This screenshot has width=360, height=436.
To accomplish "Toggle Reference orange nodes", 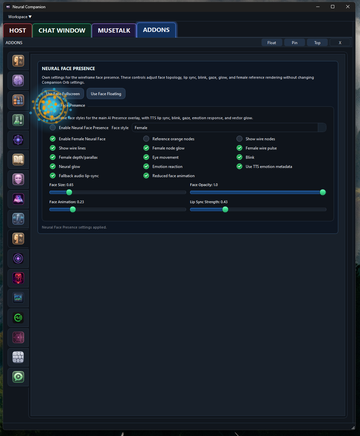I will point(146,139).
